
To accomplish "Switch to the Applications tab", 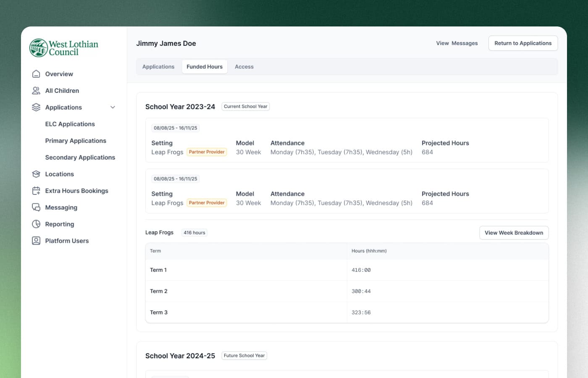I will point(158,67).
